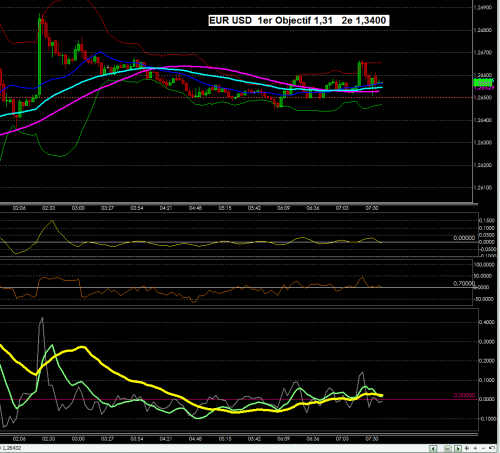Click the status bar price value at bottom left
The height and width of the screenshot is (453, 500).
point(12,448)
